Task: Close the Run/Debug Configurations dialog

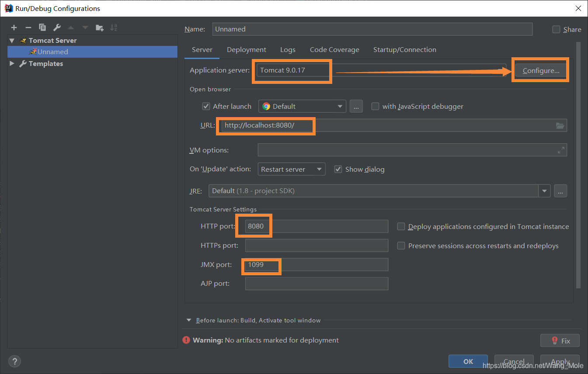Action: [x=578, y=8]
